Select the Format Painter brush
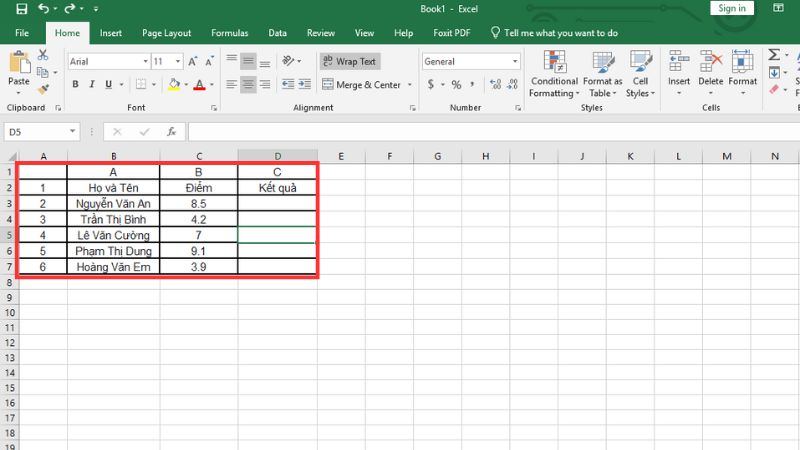The image size is (800, 450). click(43, 88)
